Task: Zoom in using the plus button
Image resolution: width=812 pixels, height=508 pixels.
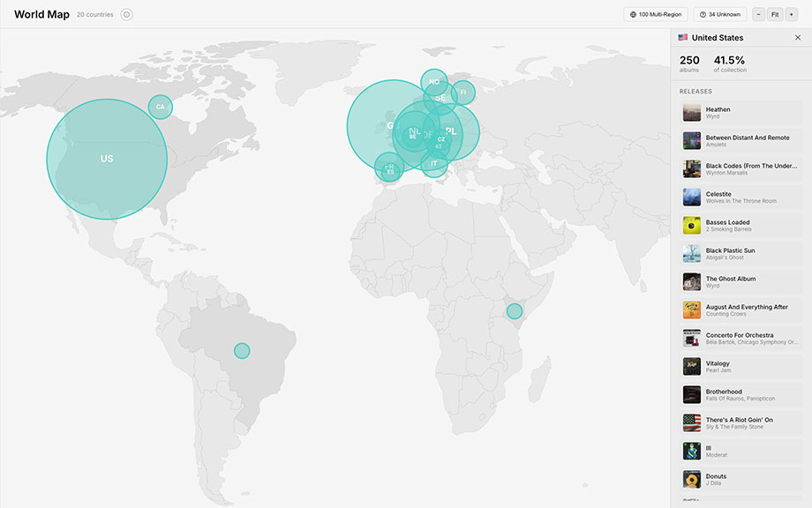Action: pos(791,14)
